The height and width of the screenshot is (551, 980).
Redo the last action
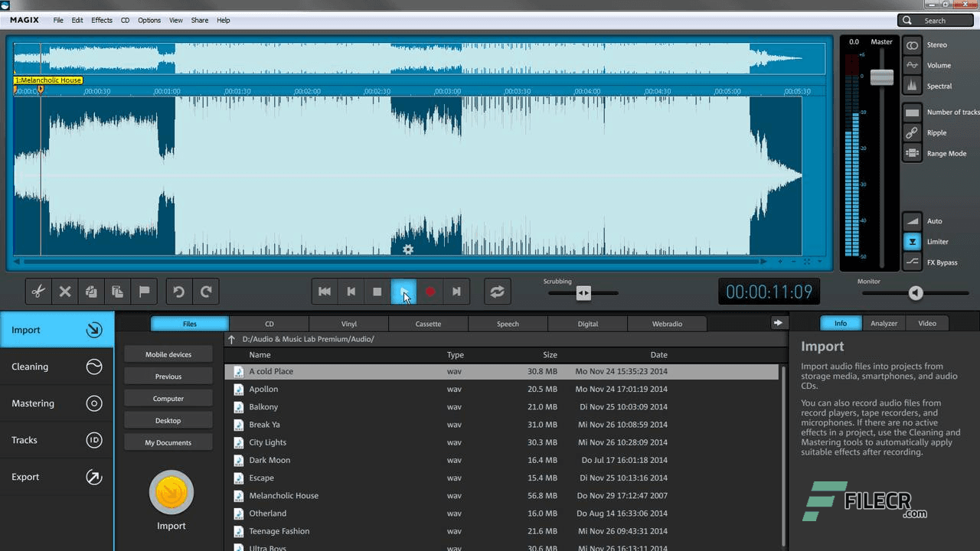205,292
